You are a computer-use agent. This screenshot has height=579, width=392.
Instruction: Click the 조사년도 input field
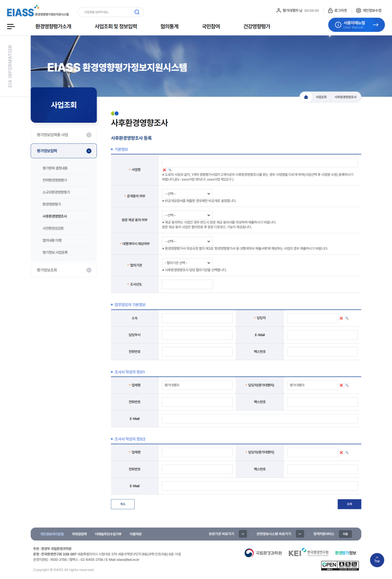[x=187, y=285]
